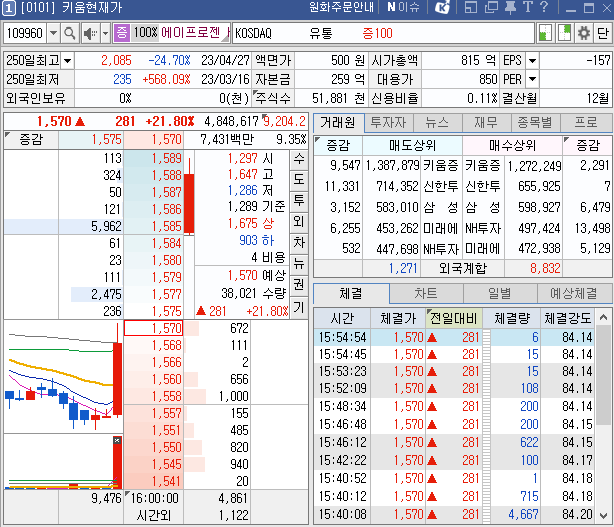Select the trade row at 15:40:08
This screenshot has width=614, height=527.
pos(454,514)
